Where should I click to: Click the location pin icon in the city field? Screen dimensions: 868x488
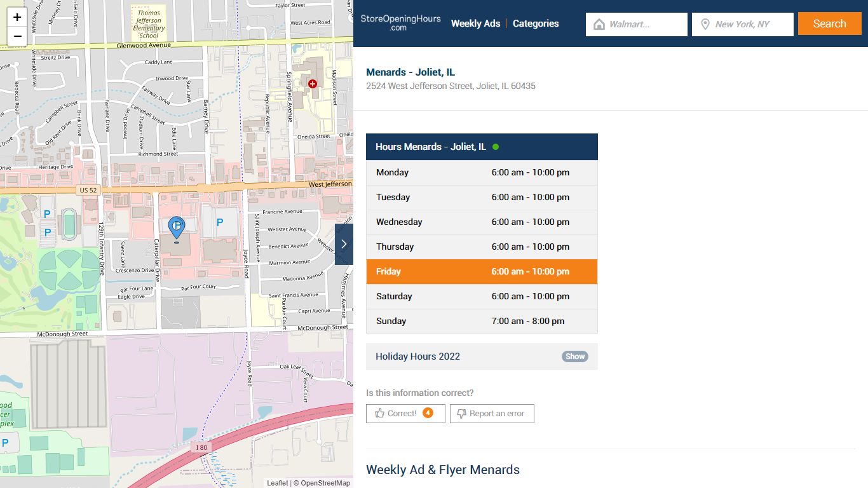pos(705,24)
